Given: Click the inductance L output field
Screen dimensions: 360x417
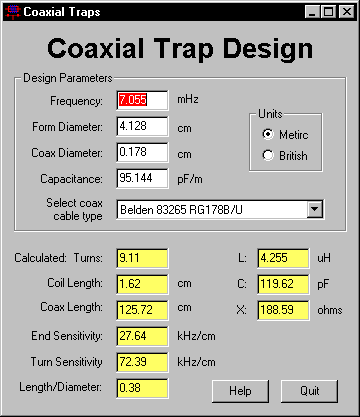Looking at the screenshot, I should [283, 258].
